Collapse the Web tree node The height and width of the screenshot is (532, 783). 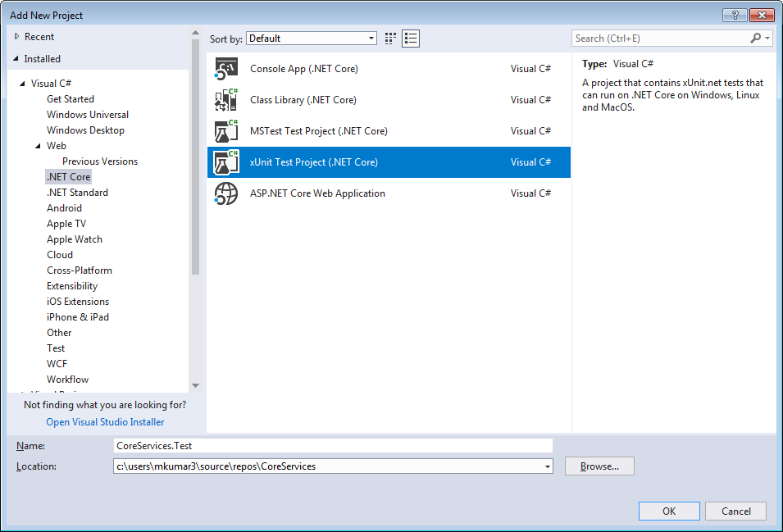tap(38, 146)
